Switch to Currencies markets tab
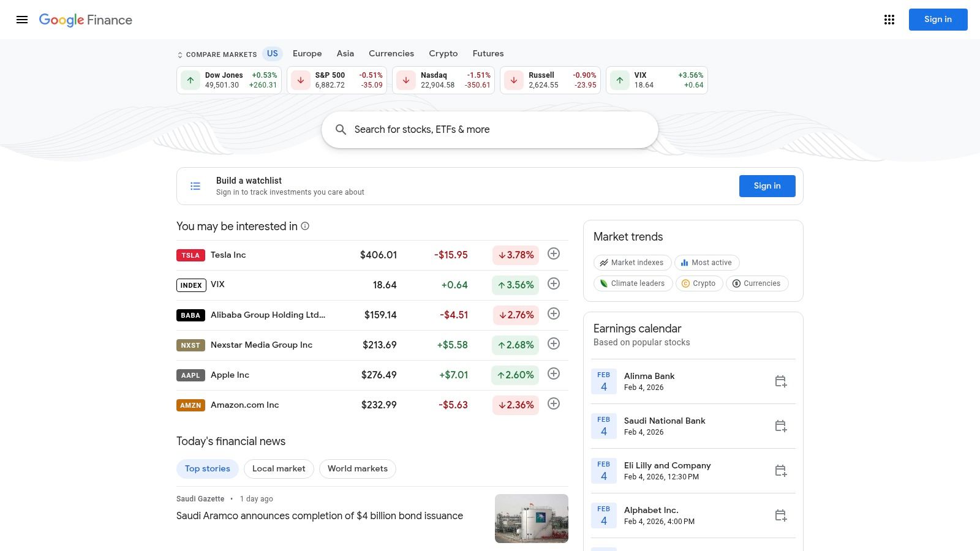 [391, 54]
